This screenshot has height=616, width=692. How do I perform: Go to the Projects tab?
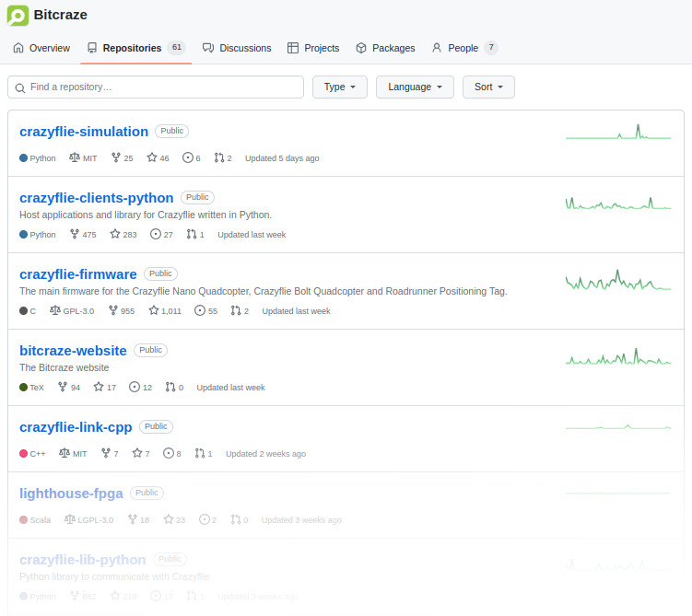[x=313, y=48]
